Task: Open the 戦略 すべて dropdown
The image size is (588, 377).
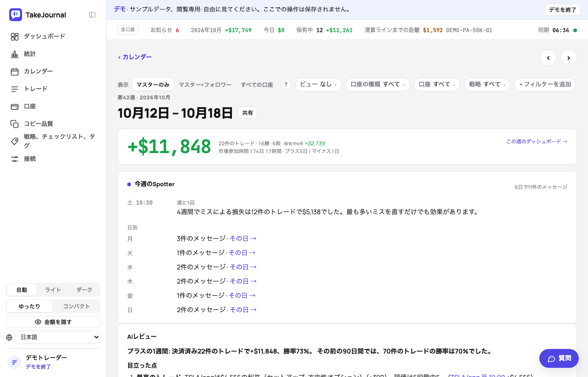Action: point(487,85)
